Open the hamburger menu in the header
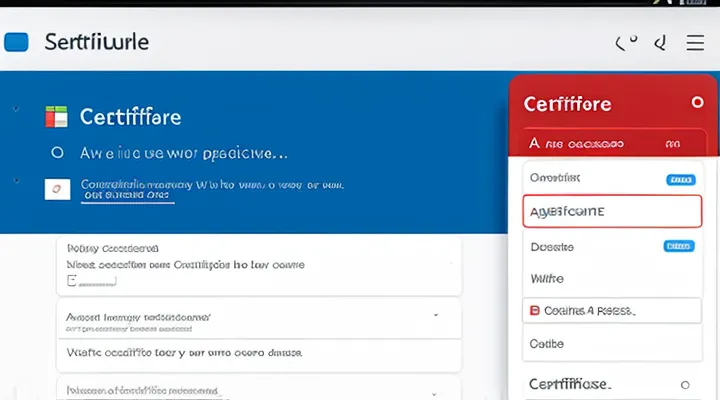This screenshot has height=400, width=720. pyautogui.click(x=696, y=42)
